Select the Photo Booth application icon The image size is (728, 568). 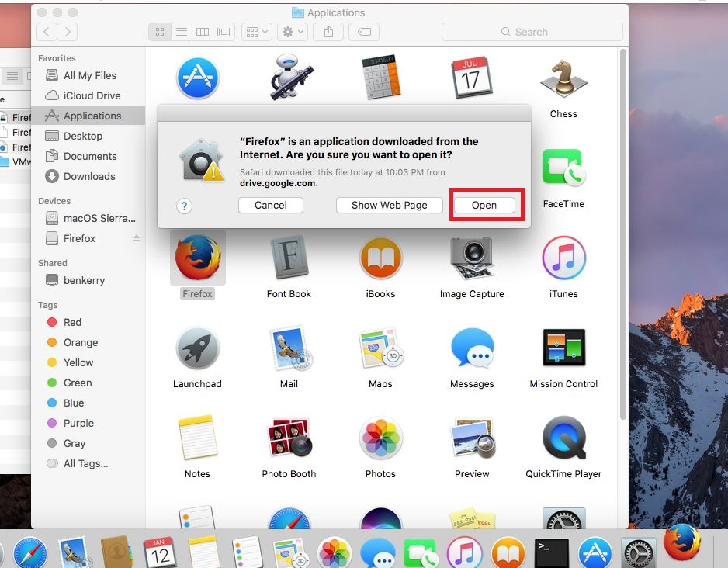pyautogui.click(x=289, y=437)
